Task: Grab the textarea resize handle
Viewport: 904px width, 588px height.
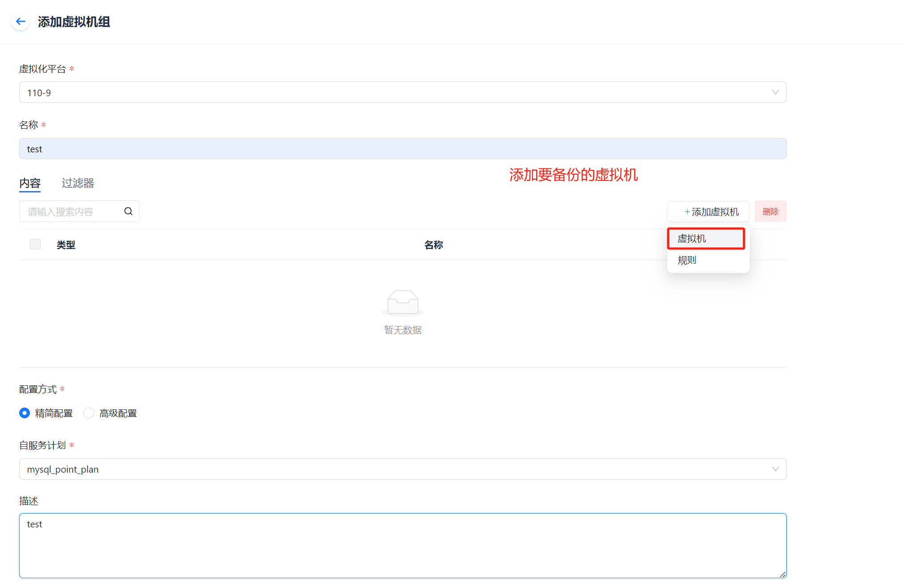Action: point(782,575)
